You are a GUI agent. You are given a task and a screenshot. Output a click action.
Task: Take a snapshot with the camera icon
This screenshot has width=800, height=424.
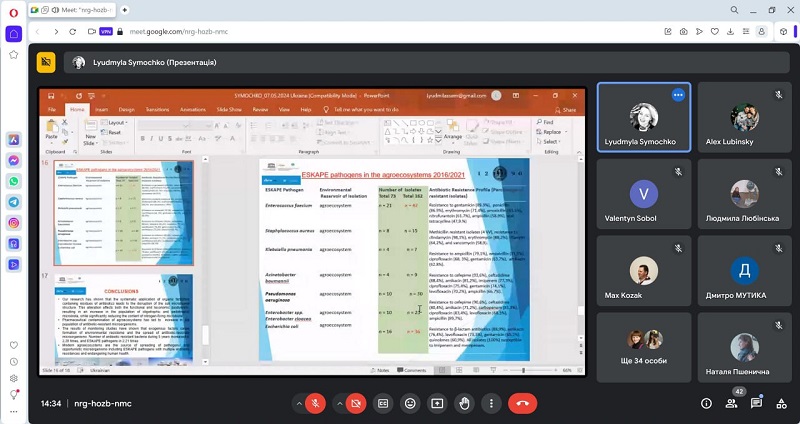684,32
